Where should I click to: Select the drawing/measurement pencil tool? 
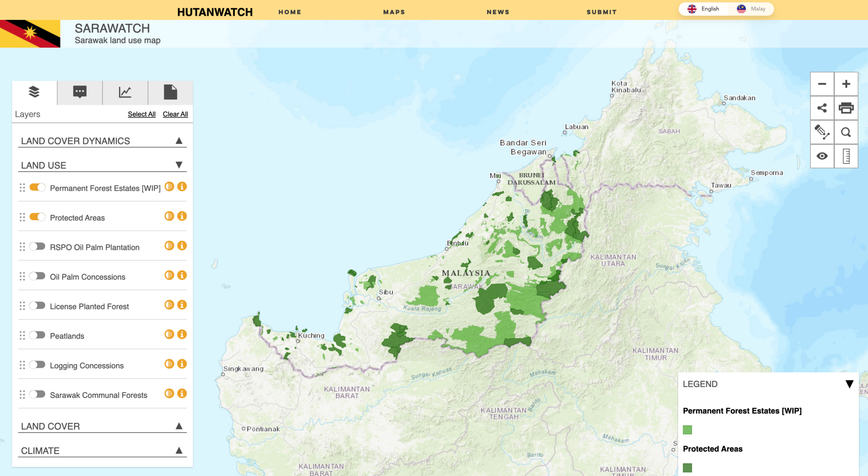coord(822,132)
